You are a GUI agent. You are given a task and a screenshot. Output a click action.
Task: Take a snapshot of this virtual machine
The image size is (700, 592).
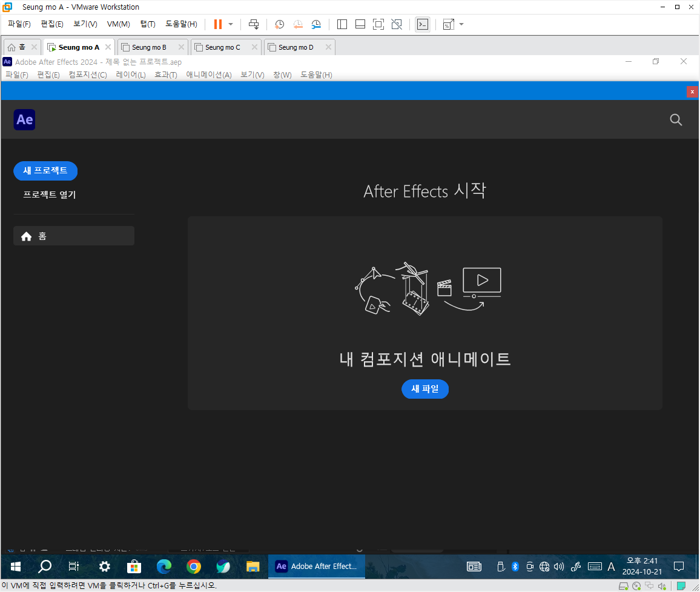click(280, 25)
